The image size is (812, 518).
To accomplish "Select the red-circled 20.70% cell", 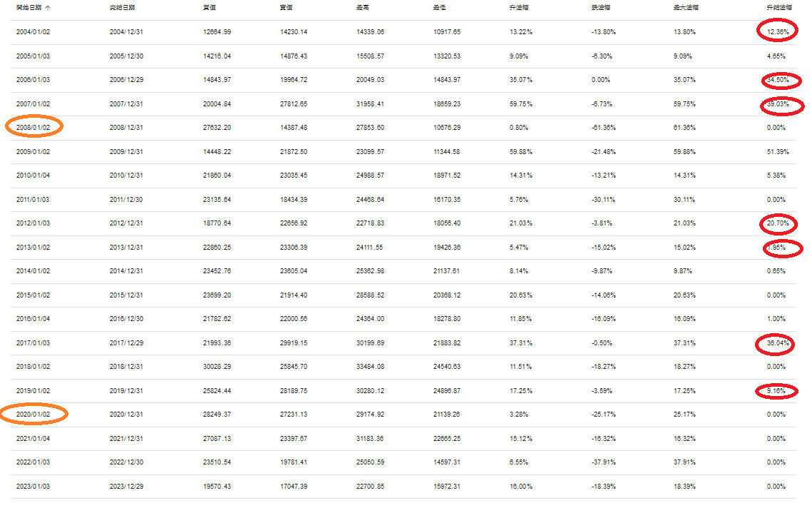I will point(776,223).
